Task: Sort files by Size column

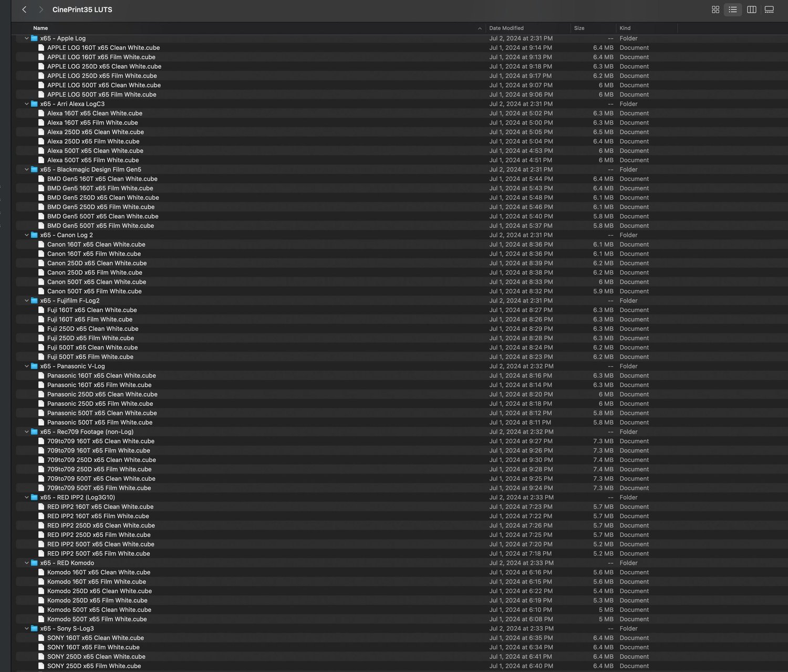Action: (x=579, y=28)
